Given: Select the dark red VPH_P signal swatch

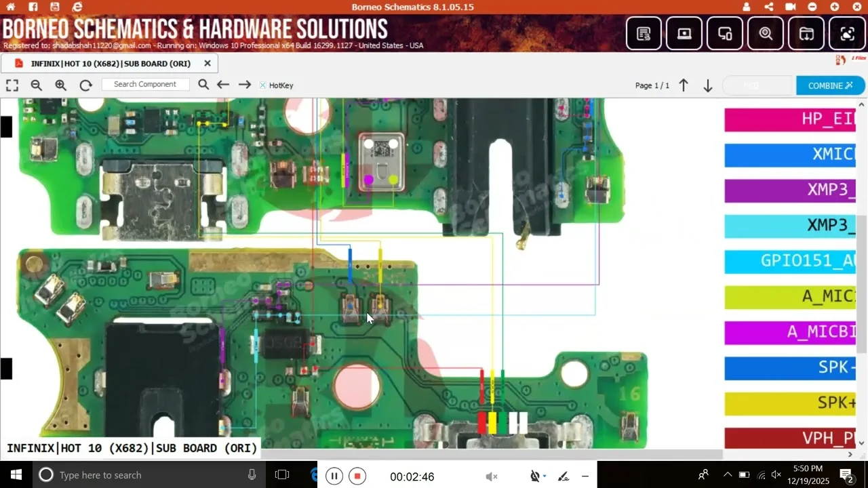Looking at the screenshot, I should point(790,438).
